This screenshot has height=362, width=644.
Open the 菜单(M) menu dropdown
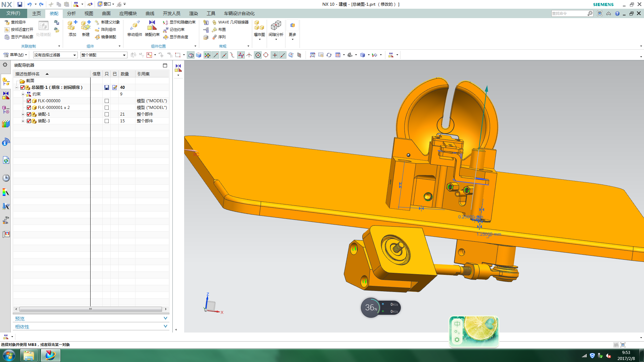click(x=15, y=55)
